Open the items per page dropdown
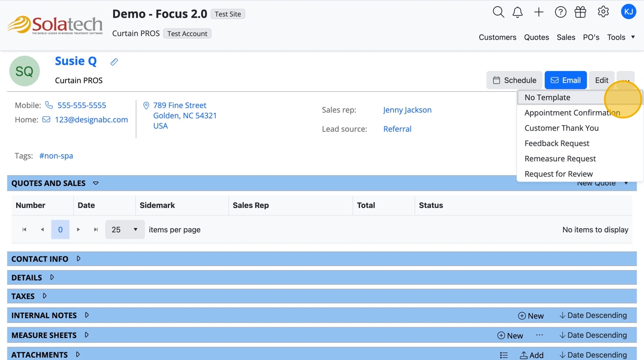This screenshot has height=360, width=644. point(125,229)
